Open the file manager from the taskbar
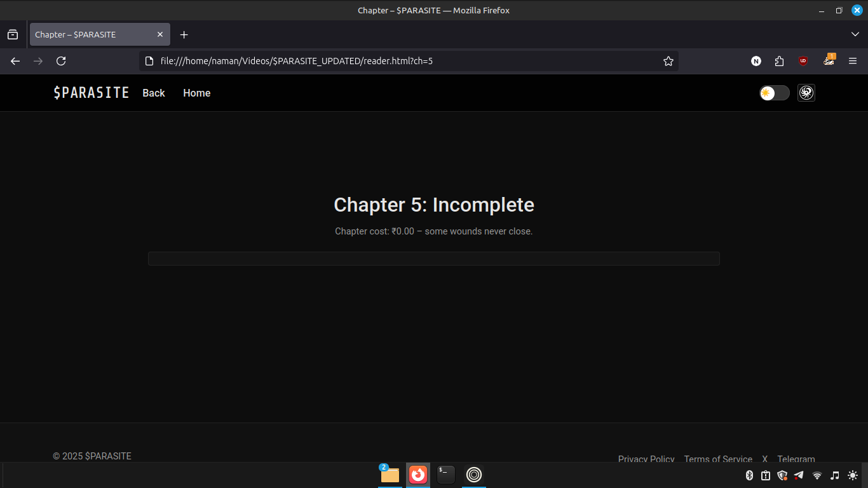868x488 pixels. (x=390, y=475)
